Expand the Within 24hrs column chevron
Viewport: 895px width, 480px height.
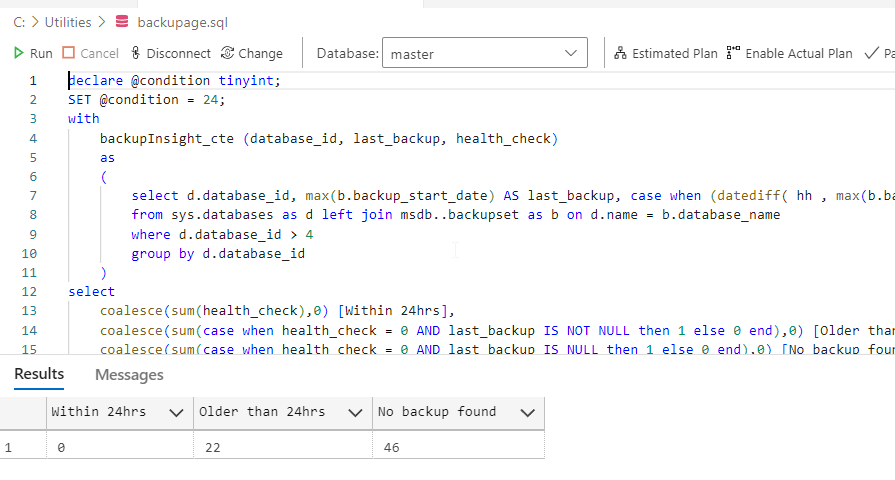(177, 412)
